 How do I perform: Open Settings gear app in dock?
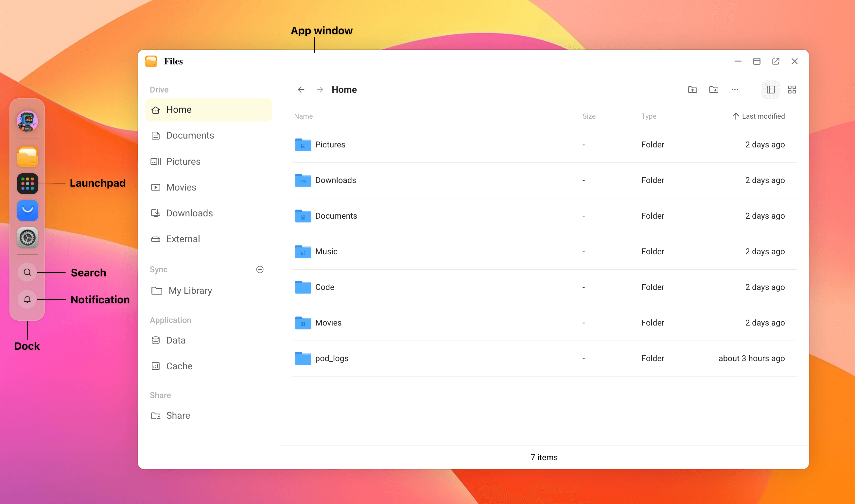pos(27,238)
